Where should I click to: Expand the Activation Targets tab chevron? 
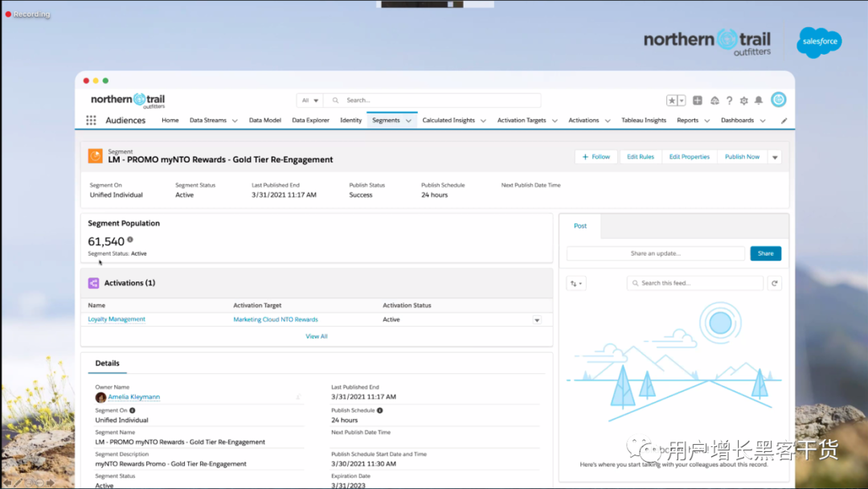[x=555, y=121]
